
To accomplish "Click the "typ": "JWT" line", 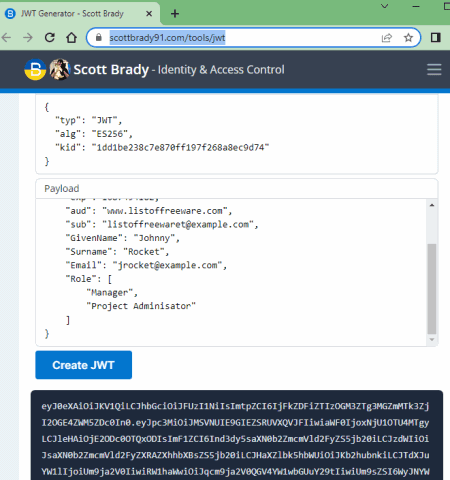I will click(89, 120).
